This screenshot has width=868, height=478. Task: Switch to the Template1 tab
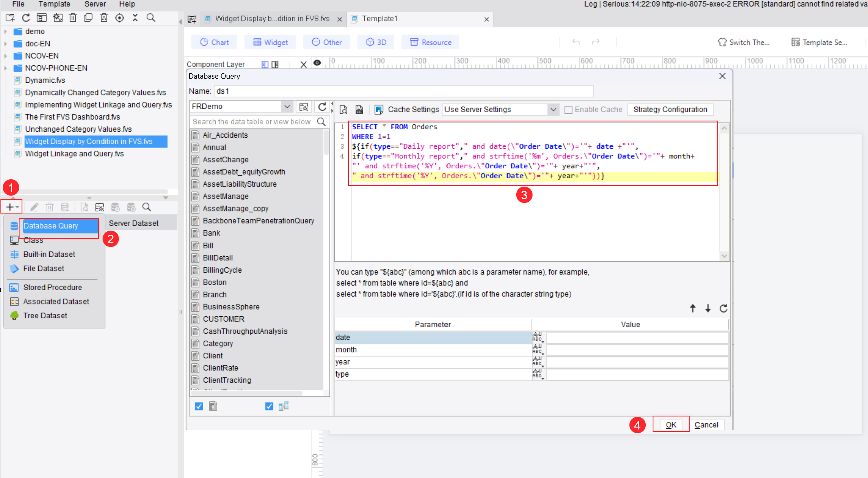pos(379,19)
